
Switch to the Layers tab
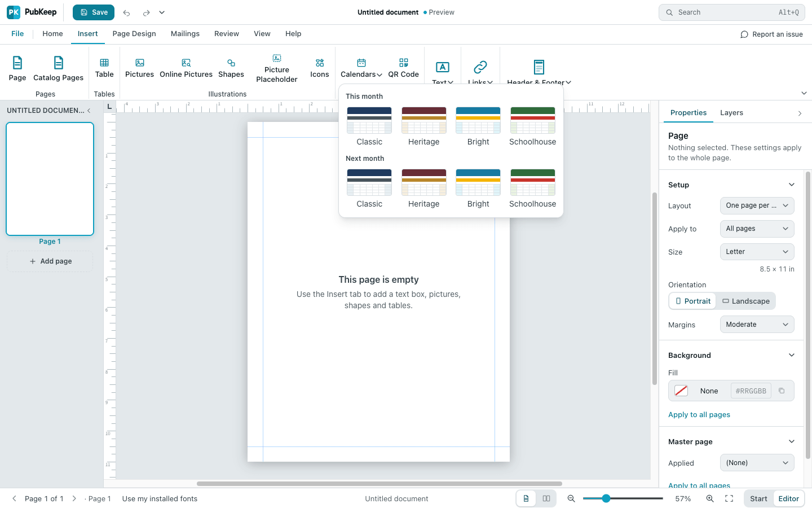[x=731, y=113]
